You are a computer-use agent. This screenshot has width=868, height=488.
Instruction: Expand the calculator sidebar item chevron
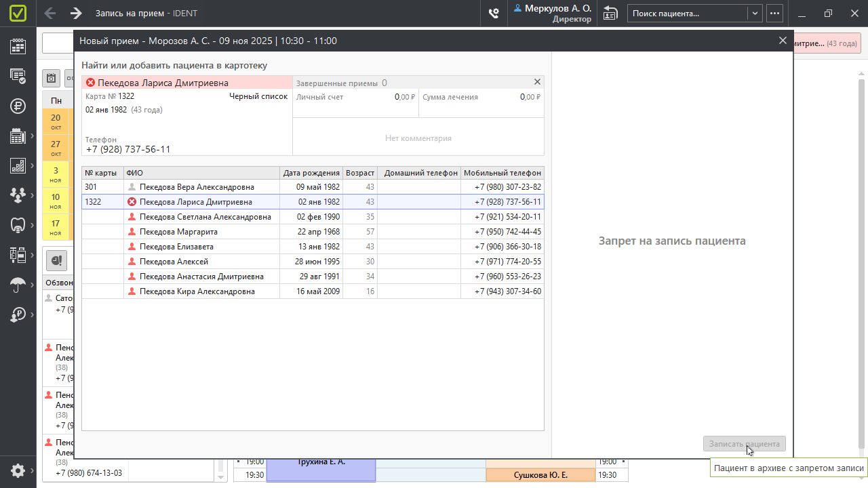pos(32,136)
